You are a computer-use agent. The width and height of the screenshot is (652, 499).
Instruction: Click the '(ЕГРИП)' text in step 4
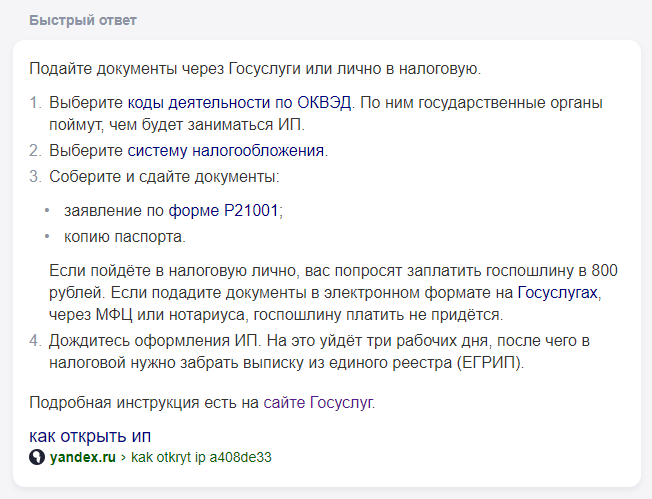490,363
